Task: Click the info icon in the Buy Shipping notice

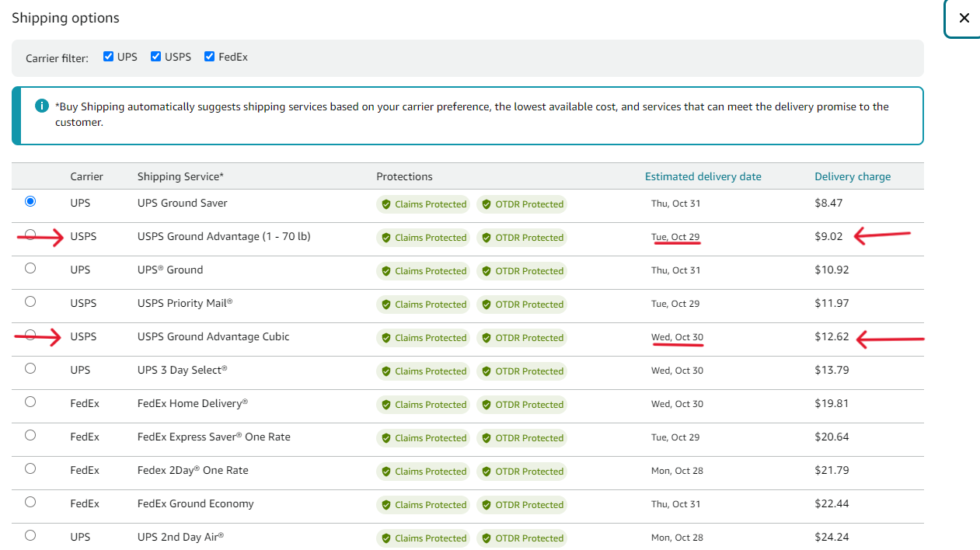Action: tap(42, 106)
